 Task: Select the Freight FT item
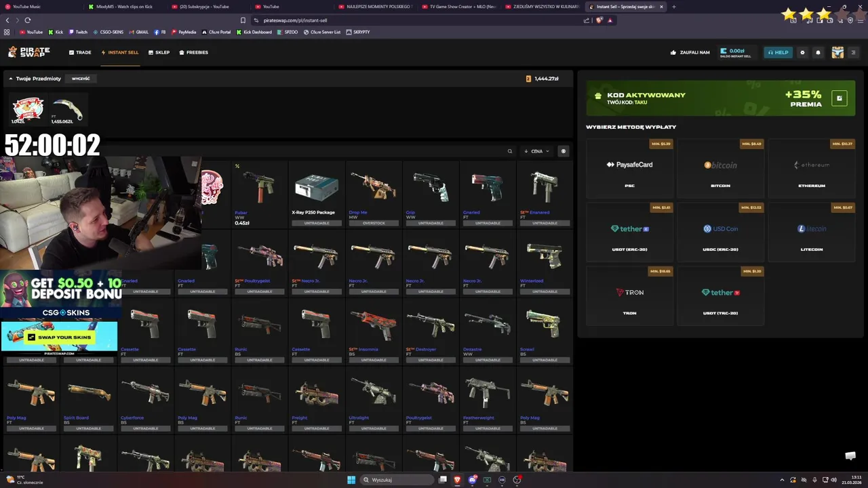click(x=316, y=400)
